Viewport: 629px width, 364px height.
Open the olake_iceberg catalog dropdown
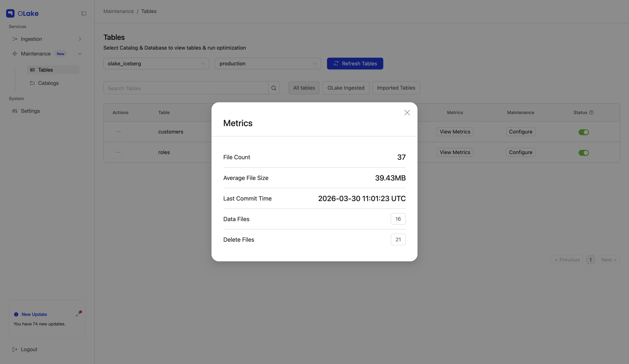pyautogui.click(x=156, y=64)
